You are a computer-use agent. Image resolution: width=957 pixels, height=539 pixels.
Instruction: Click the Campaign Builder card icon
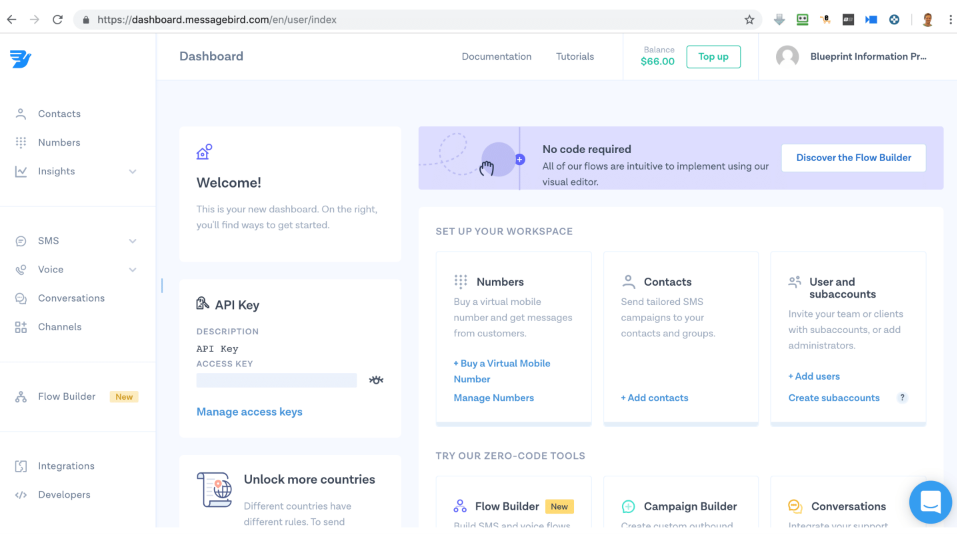point(628,506)
